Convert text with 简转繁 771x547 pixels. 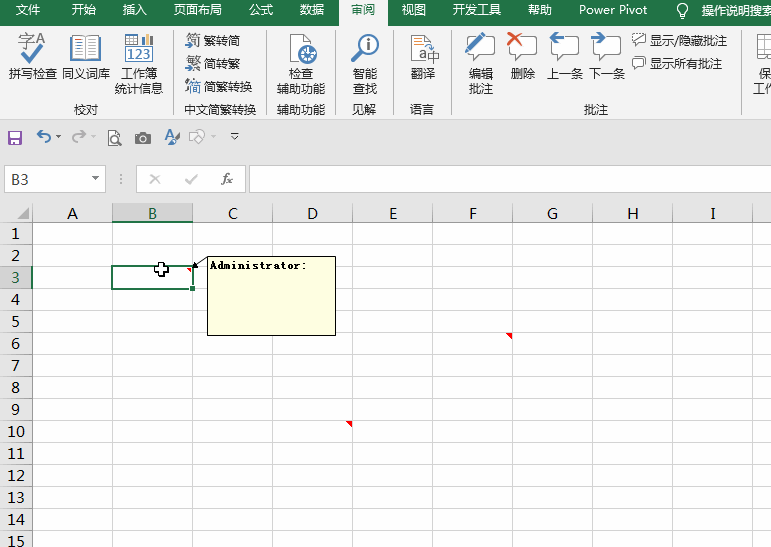pyautogui.click(x=213, y=63)
